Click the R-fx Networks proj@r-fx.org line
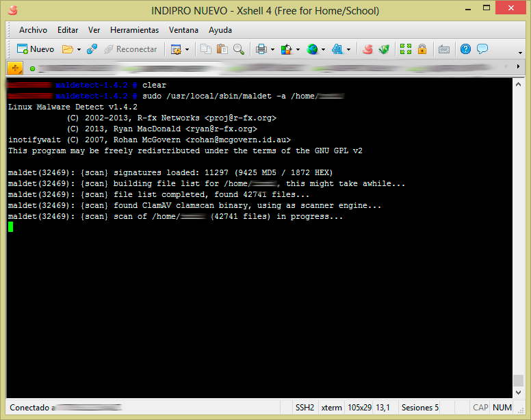 pyautogui.click(x=172, y=118)
